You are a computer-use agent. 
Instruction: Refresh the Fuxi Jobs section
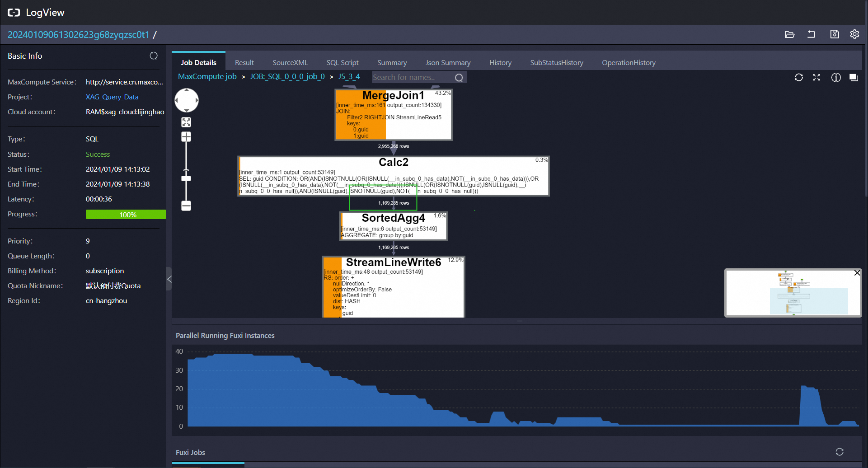point(840,452)
